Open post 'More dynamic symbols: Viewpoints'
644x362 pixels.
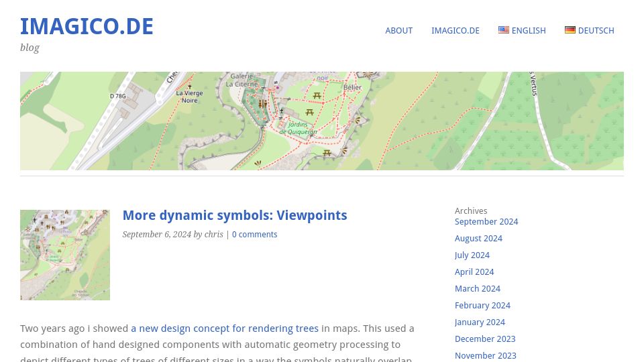[235, 215]
